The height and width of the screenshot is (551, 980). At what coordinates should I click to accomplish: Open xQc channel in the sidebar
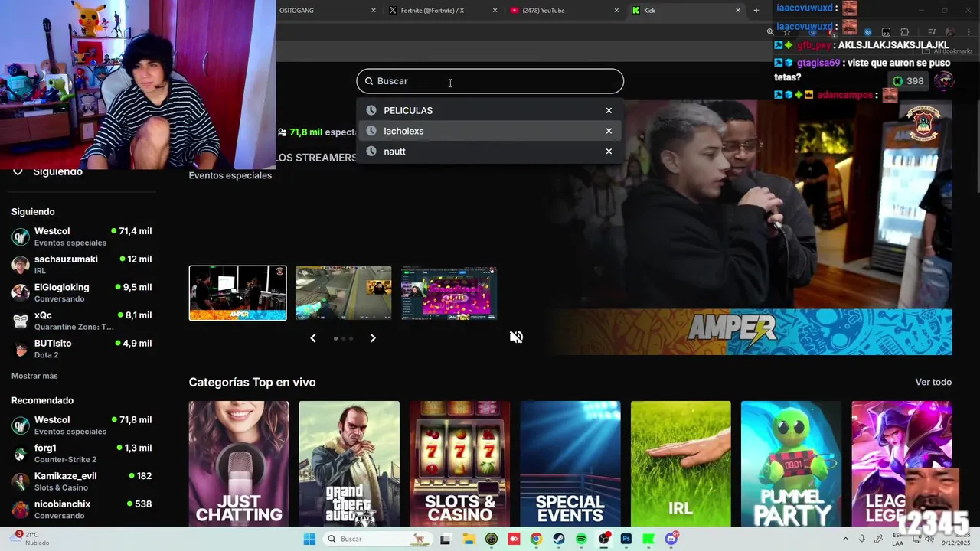tap(82, 321)
